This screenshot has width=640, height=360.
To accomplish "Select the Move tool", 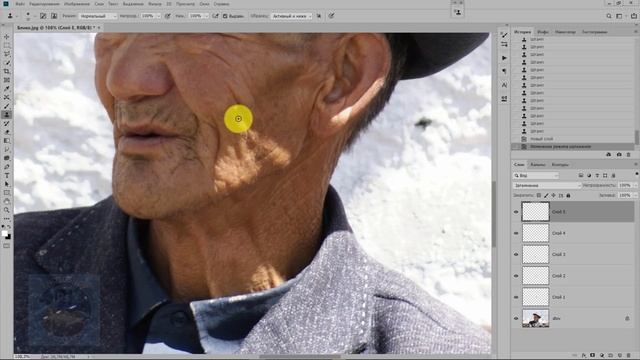I will pos(7,37).
